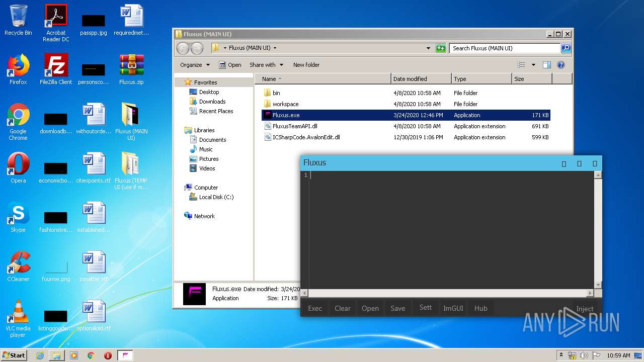Screen dimensions: 644x362
Task: Click the Open toolbar button in Explorer
Action: pyautogui.click(x=230, y=65)
